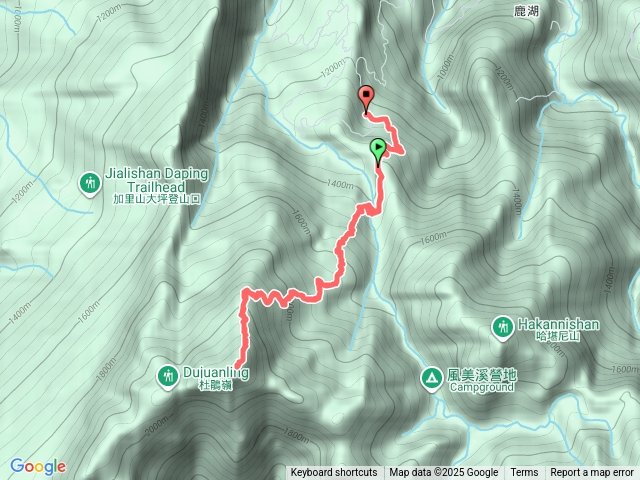Click the Dujuanling 杜鵑嶺 label
Image resolution: width=640 pixels, height=480 pixels.
(x=216, y=378)
